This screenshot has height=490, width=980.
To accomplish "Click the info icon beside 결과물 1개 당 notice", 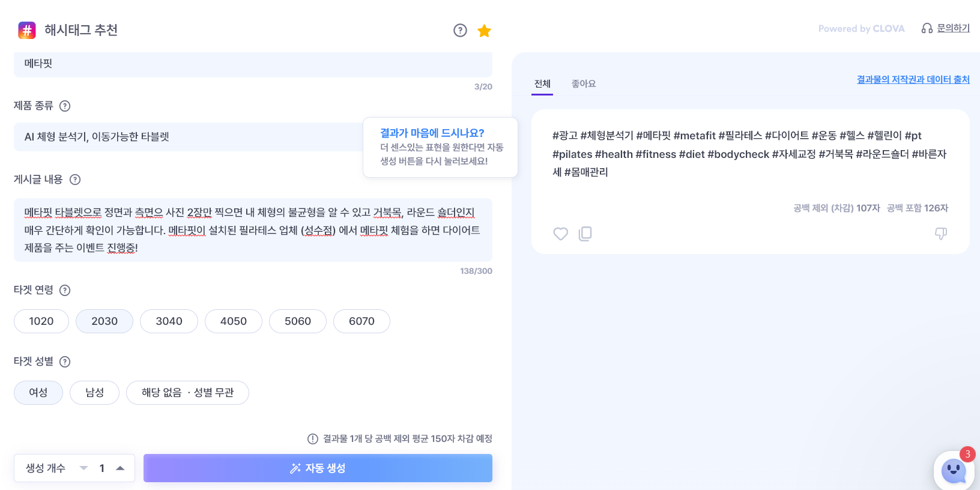I will (312, 439).
